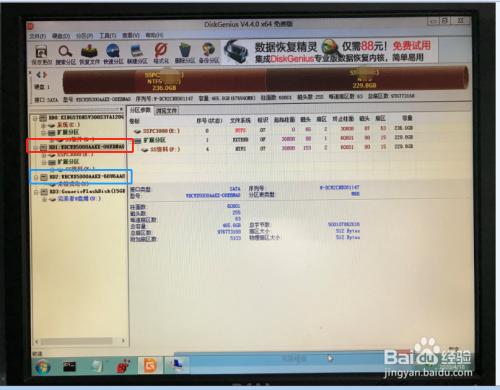Click the 保存更改 save changes icon
The image size is (500, 390).
(x=42, y=55)
